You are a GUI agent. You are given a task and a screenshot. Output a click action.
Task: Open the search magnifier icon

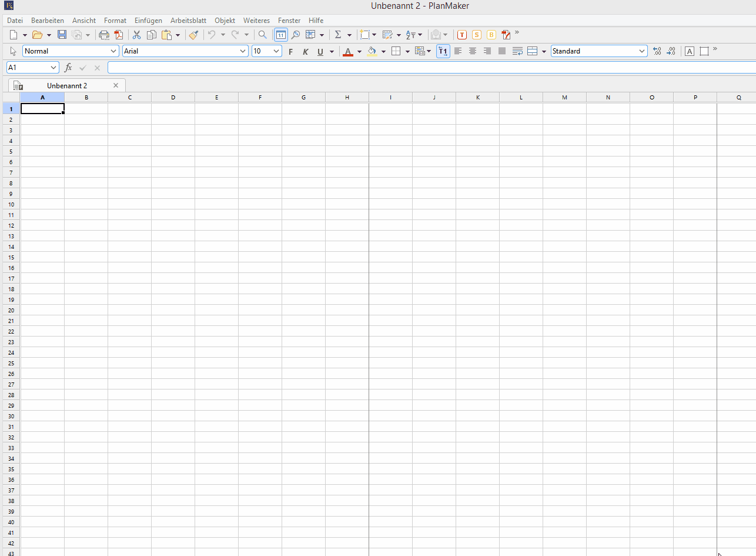coord(263,35)
